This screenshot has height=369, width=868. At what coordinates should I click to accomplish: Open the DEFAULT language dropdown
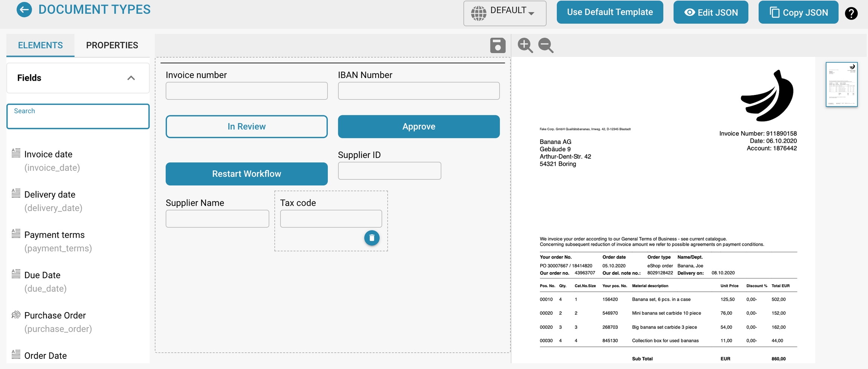504,13
